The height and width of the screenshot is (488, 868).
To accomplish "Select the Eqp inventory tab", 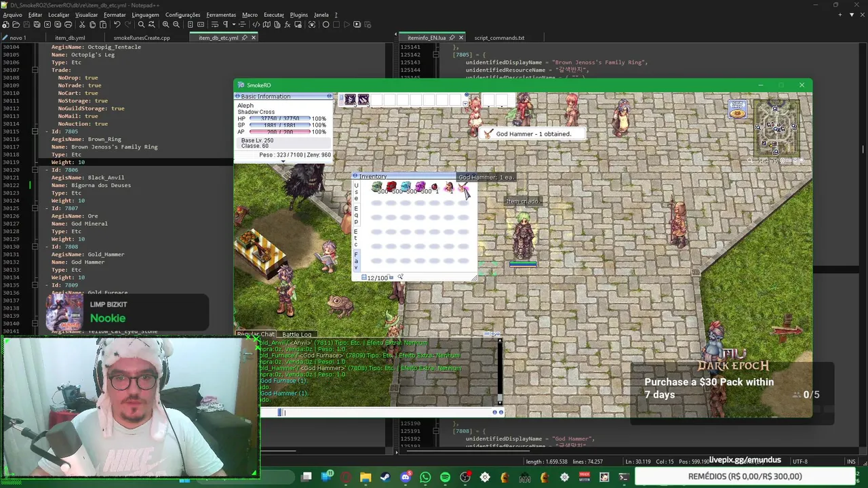I will [356, 215].
